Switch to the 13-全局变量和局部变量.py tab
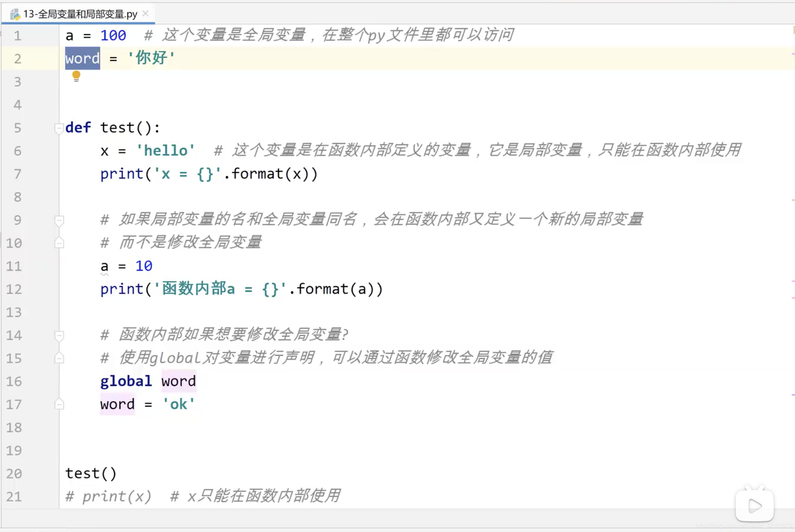This screenshot has width=795, height=532. tap(80, 14)
